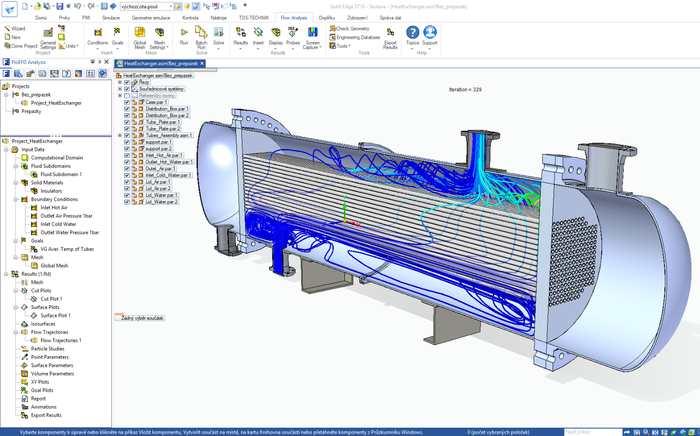This screenshot has height=436, width=700.
Task: Open the Zobrazení ribbon tab
Action: tap(357, 18)
